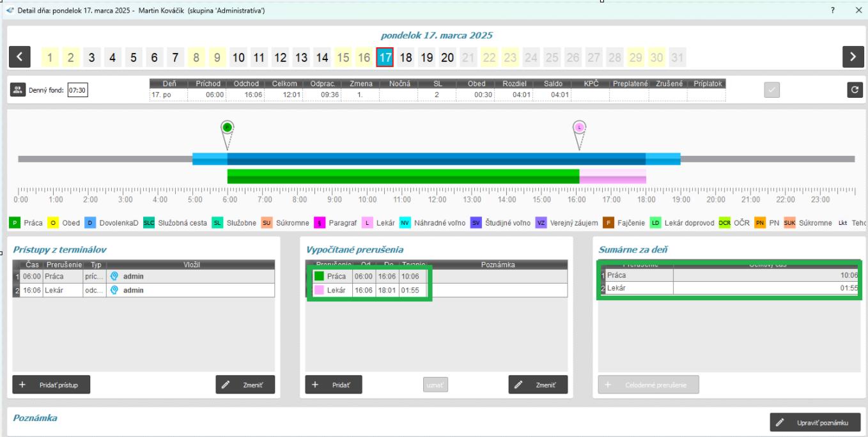
Task: Open help with the question mark icon
Action: coord(833,11)
